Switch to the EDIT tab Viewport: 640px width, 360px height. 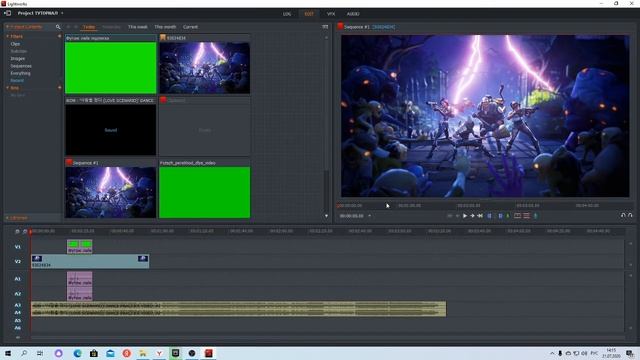[309, 14]
